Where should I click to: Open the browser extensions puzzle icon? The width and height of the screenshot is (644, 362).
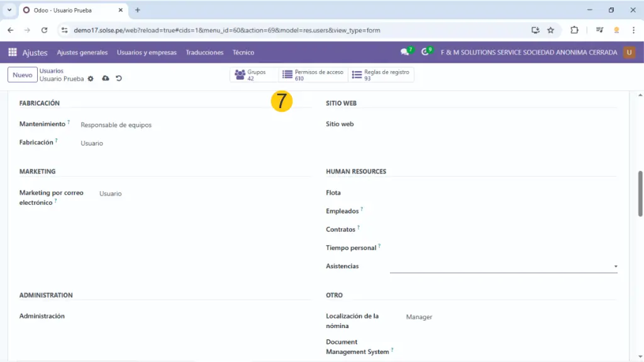(x=574, y=30)
